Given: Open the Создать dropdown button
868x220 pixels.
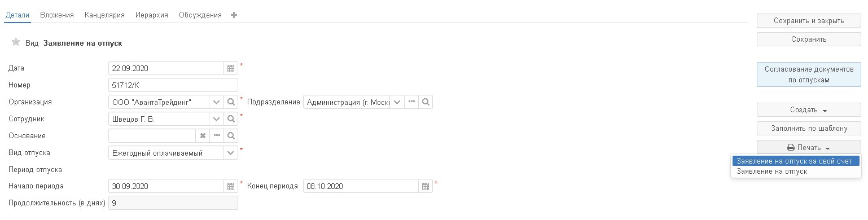Looking at the screenshot, I should [808, 110].
